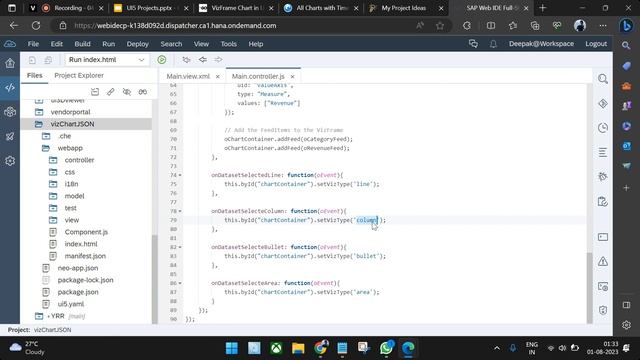The height and width of the screenshot is (360, 640).
Task: Click the file tree vertical scrollbar
Action: (x=155, y=279)
